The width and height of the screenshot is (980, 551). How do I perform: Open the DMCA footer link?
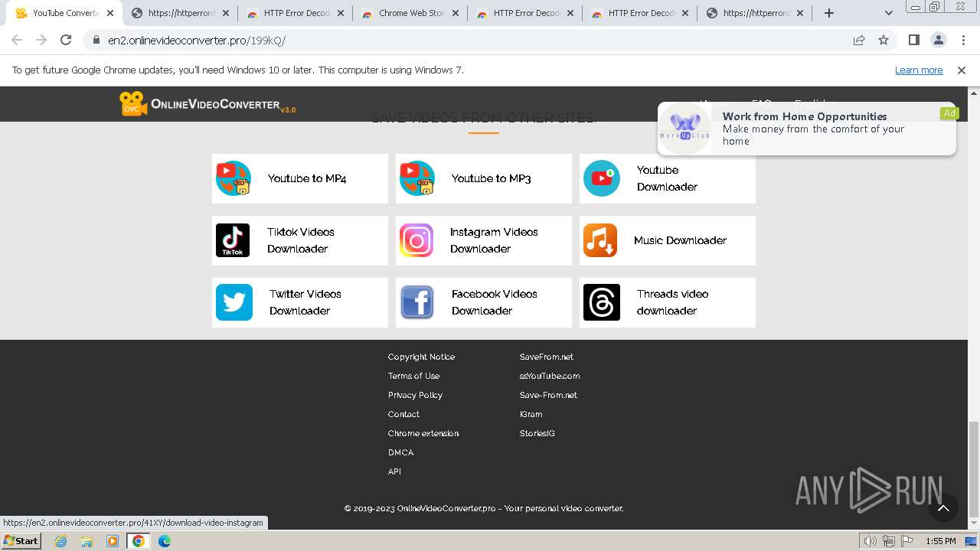point(400,452)
